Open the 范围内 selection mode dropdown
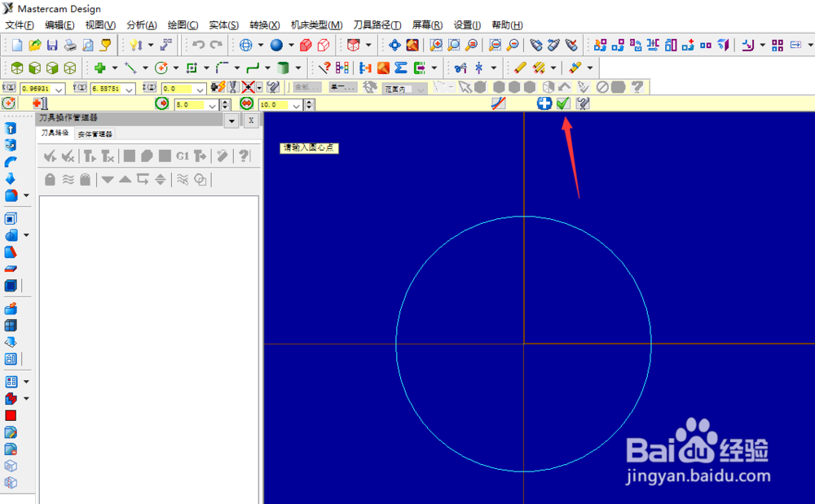 coord(421,90)
